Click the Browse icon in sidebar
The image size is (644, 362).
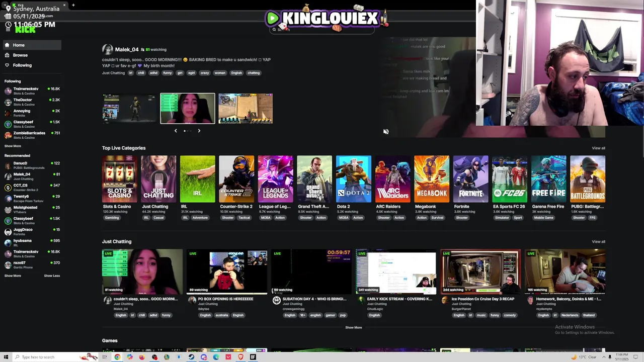(7, 55)
